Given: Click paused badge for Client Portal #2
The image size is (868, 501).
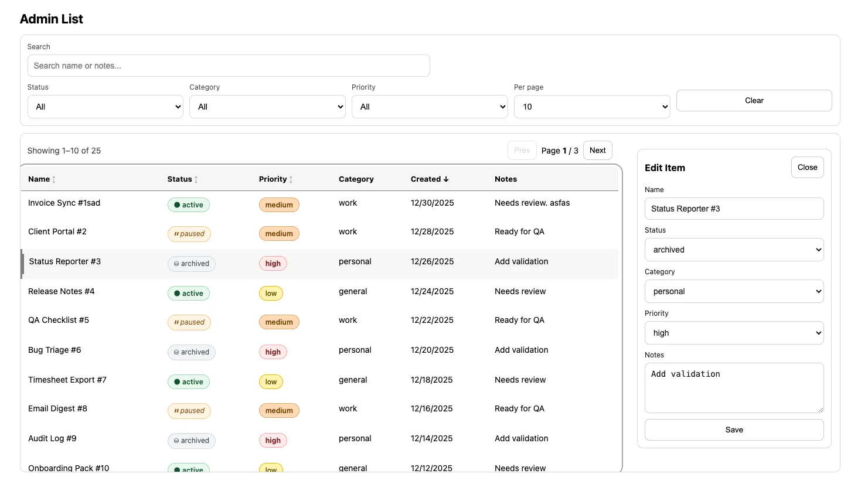Looking at the screenshot, I should [189, 234].
